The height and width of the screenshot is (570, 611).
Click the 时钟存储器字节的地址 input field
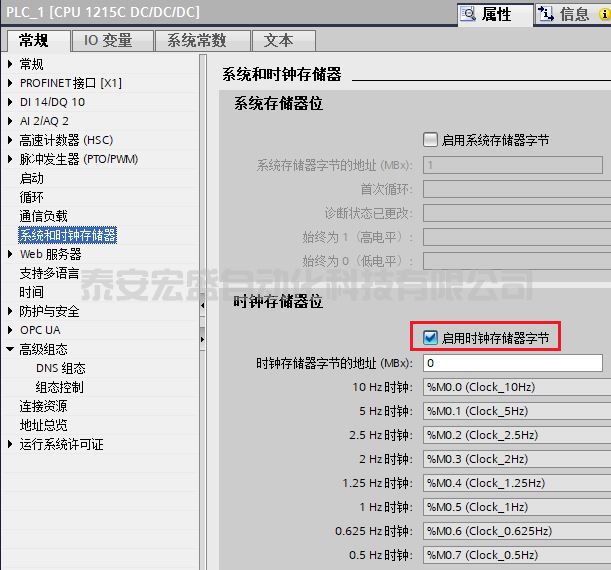511,363
